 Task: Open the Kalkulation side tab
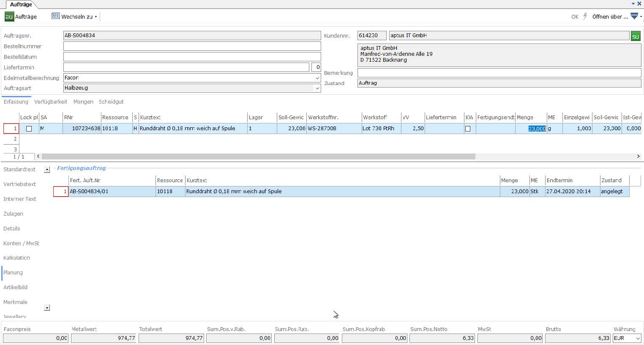click(x=16, y=258)
